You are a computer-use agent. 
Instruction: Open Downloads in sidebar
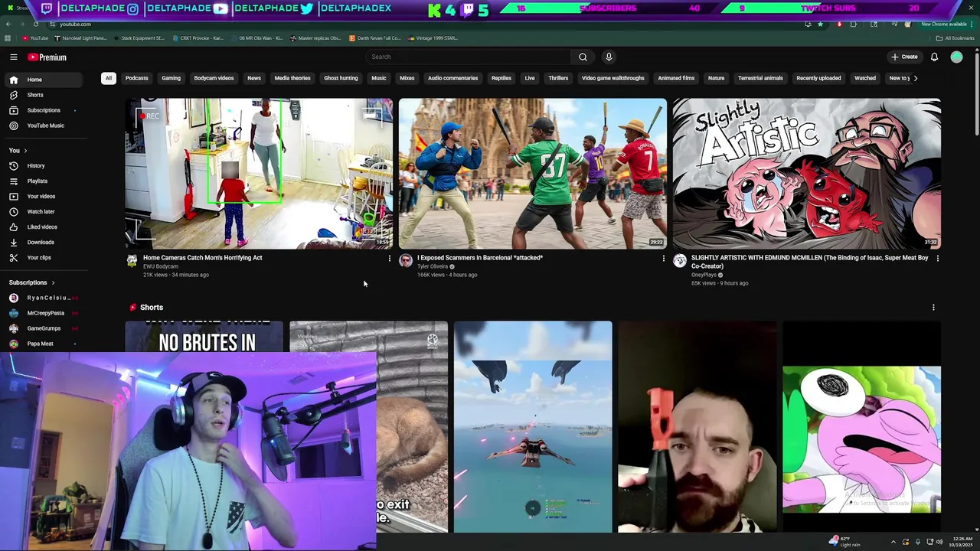click(x=43, y=243)
